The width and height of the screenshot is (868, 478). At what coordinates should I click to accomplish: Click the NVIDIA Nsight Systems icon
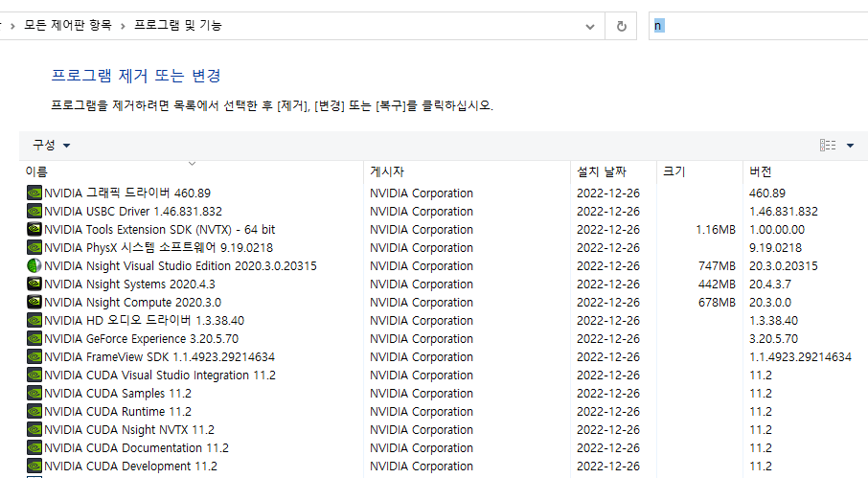click(x=34, y=284)
